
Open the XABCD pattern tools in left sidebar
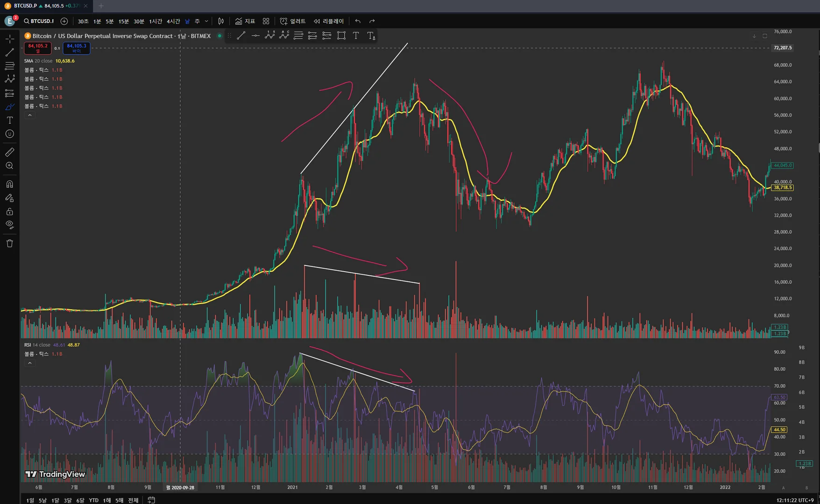tap(9, 79)
